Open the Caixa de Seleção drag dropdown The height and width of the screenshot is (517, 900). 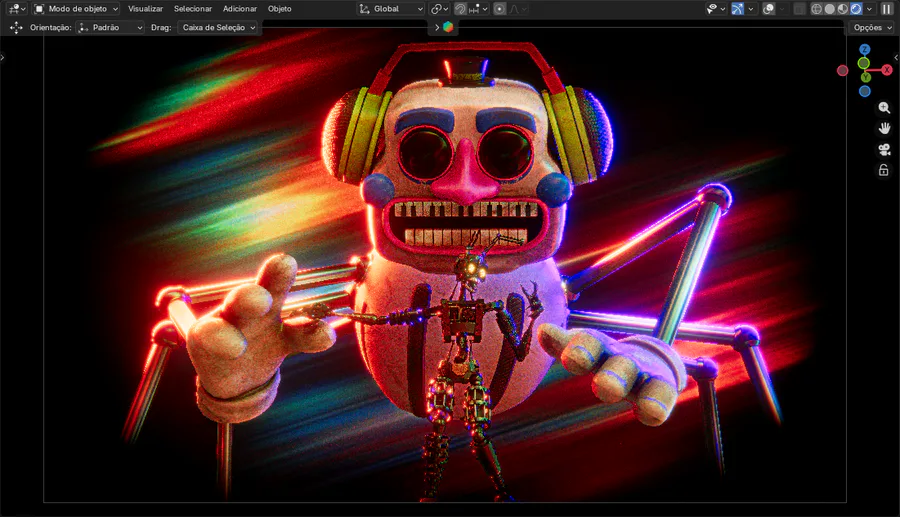218,28
